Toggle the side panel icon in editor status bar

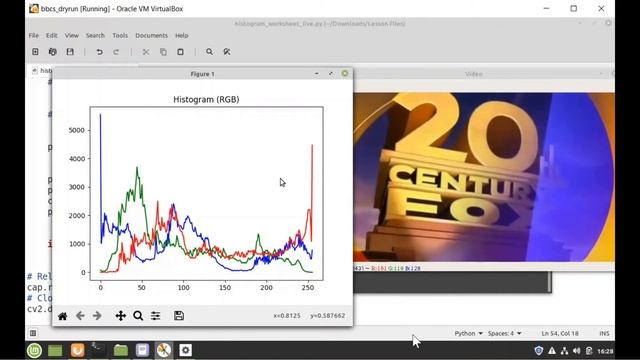(33, 333)
